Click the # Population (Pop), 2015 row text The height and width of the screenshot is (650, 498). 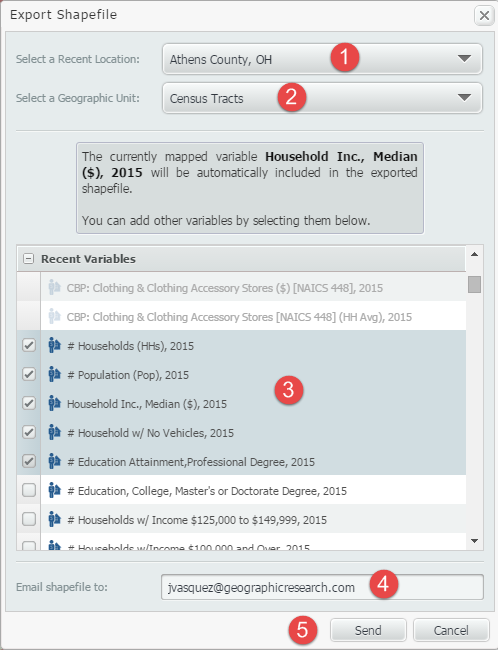(x=128, y=375)
